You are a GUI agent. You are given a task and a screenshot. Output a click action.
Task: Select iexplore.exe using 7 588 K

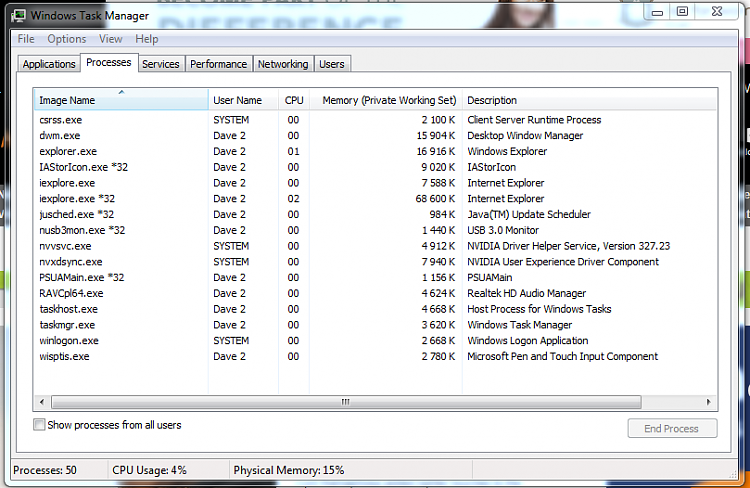pyautogui.click(x=375, y=183)
